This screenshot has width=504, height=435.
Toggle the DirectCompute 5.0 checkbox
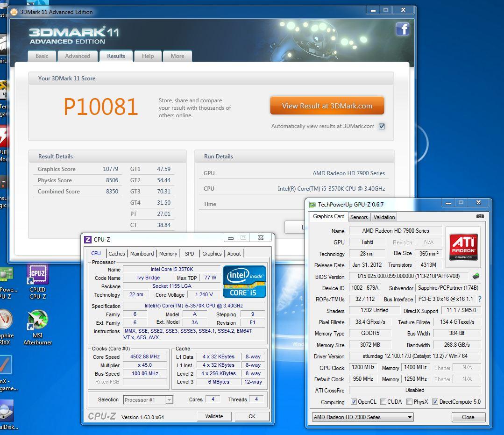tap(435, 401)
